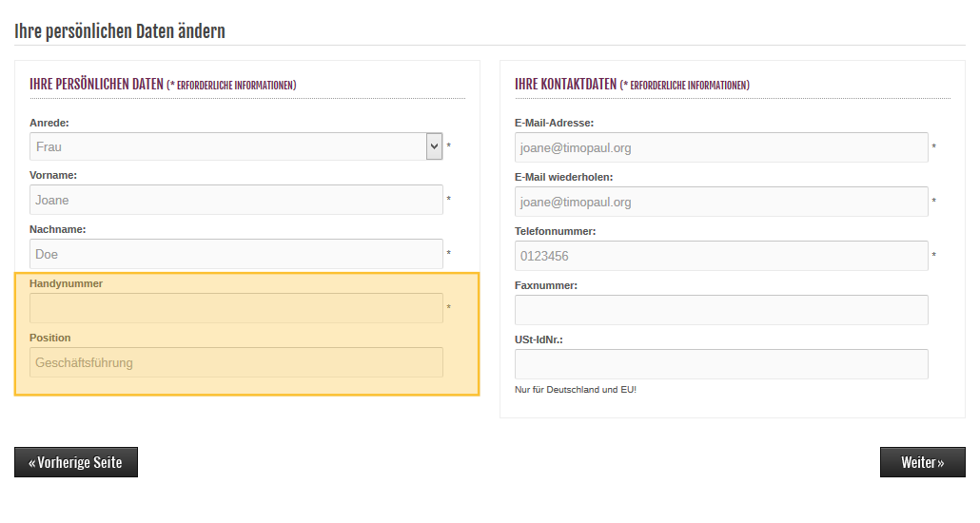Click the Handynummer label text
This screenshot has width=980, height=523.
click(x=66, y=283)
